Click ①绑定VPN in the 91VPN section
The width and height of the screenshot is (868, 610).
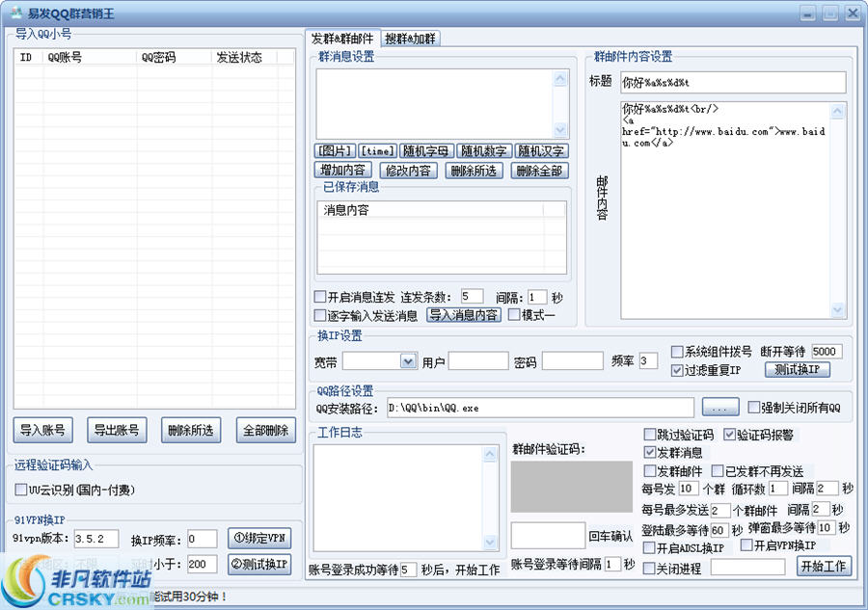(260, 539)
